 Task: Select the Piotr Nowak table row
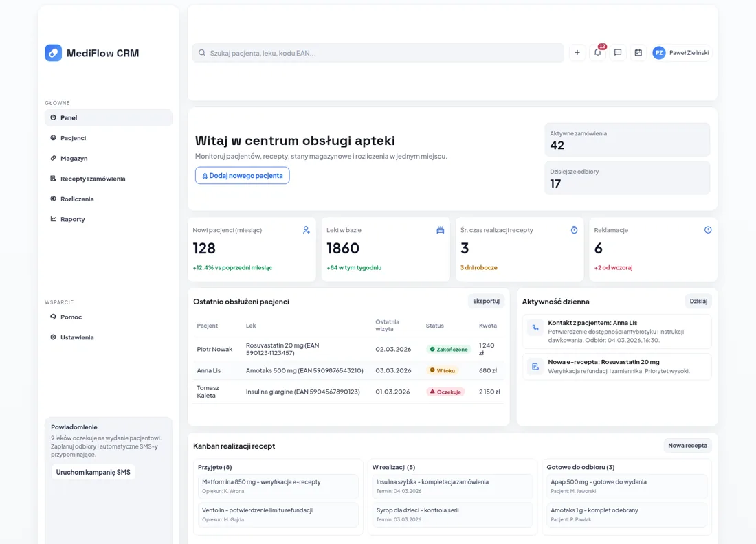point(348,349)
